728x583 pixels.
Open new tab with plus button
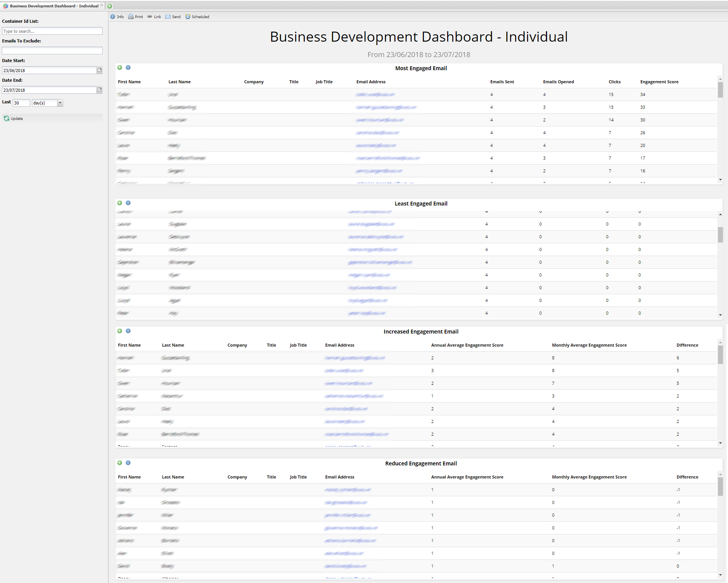point(110,6)
